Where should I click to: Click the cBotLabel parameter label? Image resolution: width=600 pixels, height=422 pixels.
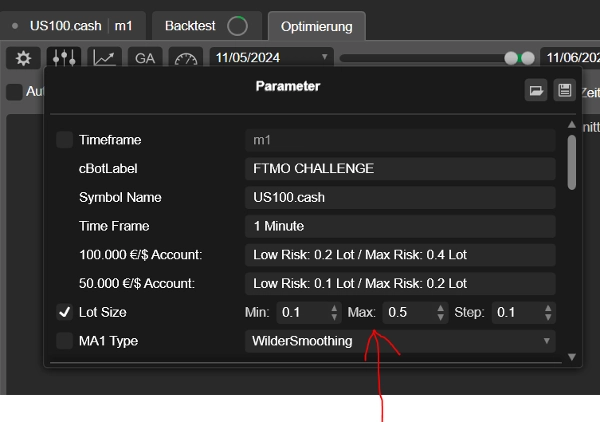coord(108,169)
